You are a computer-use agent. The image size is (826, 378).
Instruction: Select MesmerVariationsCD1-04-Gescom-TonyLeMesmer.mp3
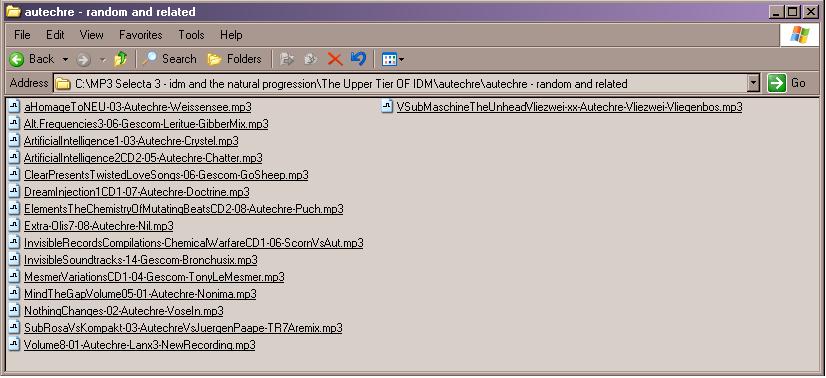pyautogui.click(x=154, y=277)
